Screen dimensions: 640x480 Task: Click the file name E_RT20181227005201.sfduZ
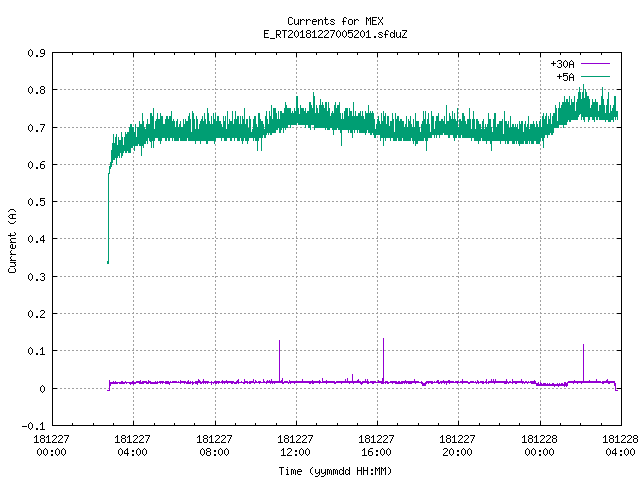click(x=335, y=34)
